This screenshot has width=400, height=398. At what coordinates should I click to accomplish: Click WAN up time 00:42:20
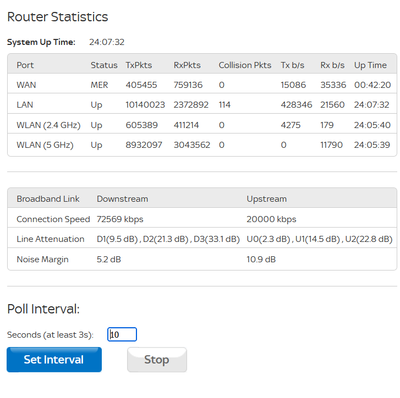pos(372,85)
